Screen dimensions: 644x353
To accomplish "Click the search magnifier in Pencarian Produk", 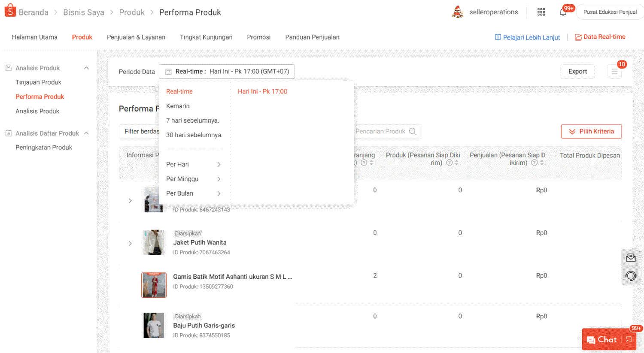I will (x=413, y=131).
